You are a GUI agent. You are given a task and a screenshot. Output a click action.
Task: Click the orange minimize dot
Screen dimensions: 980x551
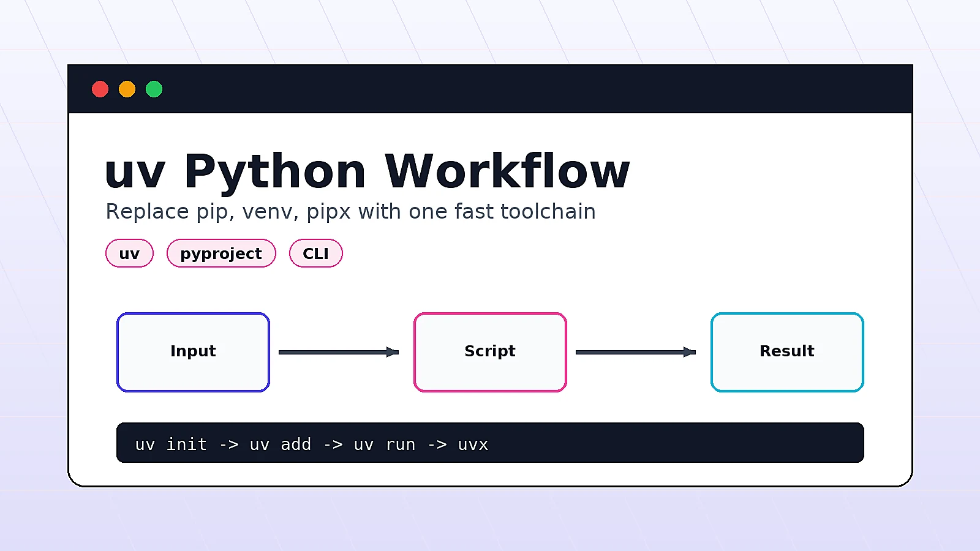127,89
